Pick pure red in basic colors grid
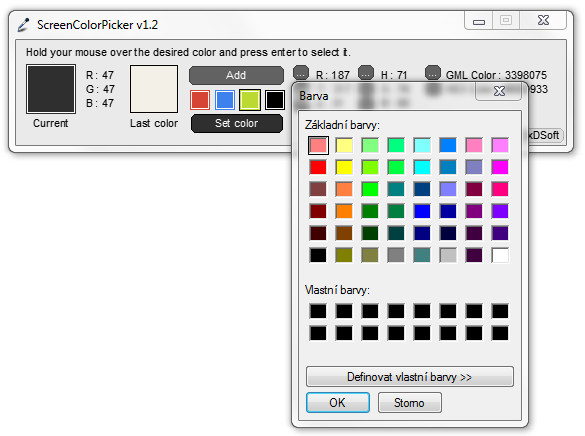The image size is (585, 436). [x=318, y=167]
